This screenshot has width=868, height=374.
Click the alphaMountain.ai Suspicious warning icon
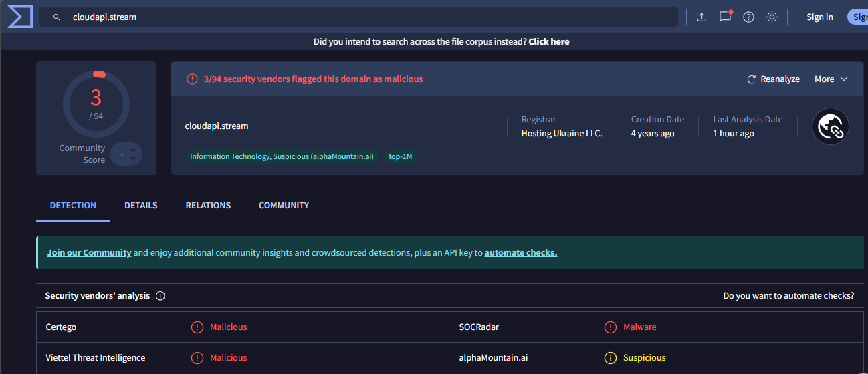[611, 358]
